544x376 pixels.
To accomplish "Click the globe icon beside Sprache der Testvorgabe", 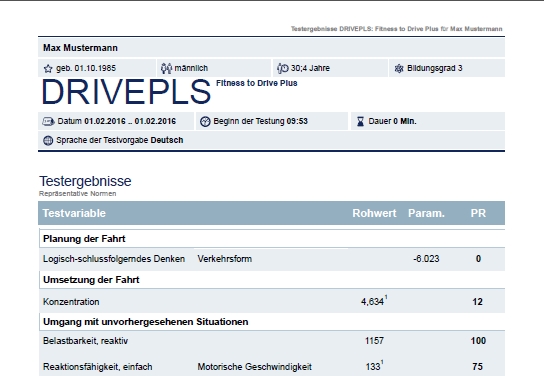I will click(48, 140).
